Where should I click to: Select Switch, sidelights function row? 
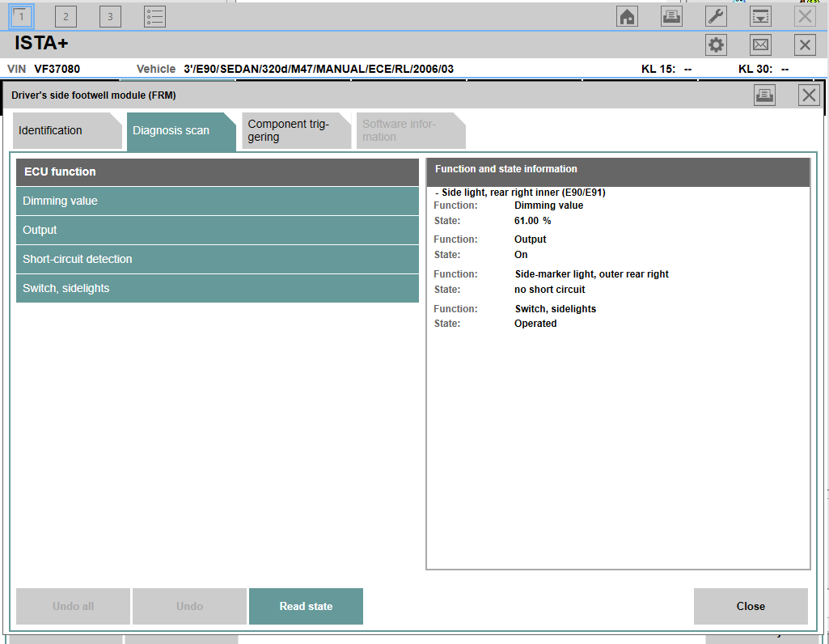coord(218,288)
